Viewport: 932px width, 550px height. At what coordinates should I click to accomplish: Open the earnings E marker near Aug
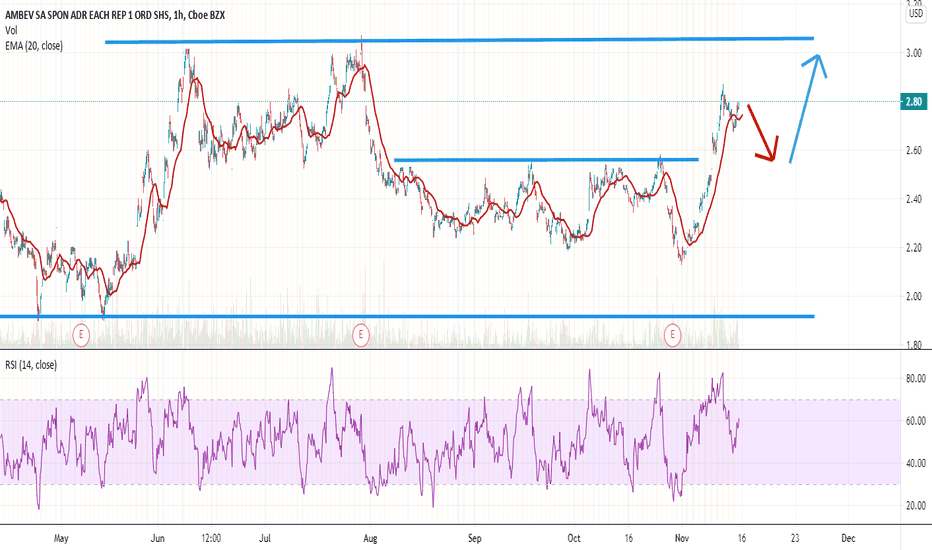point(360,335)
